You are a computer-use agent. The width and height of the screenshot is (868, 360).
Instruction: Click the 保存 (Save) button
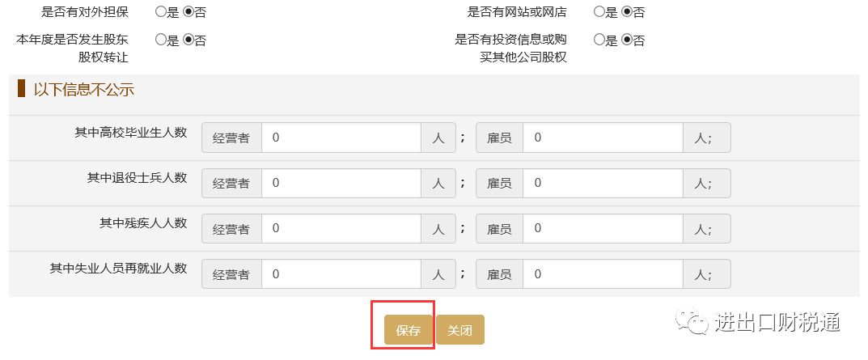(x=409, y=330)
